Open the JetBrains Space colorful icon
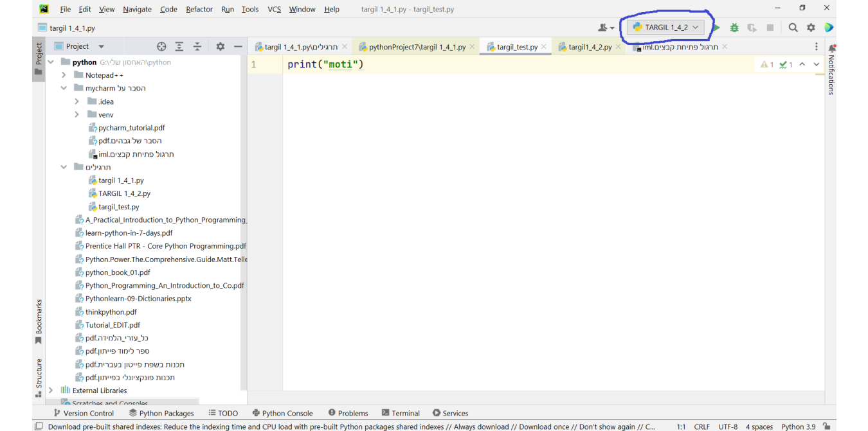The image size is (868, 431). click(x=829, y=28)
